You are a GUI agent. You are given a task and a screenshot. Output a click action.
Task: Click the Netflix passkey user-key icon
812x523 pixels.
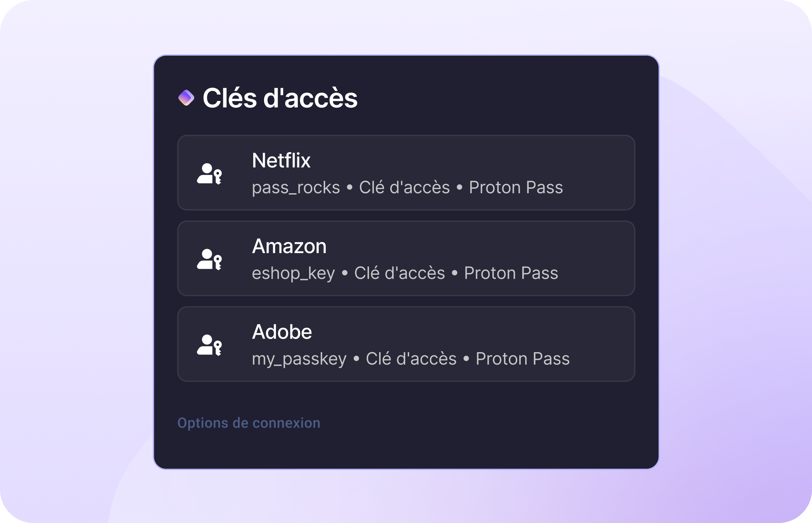coord(209,173)
